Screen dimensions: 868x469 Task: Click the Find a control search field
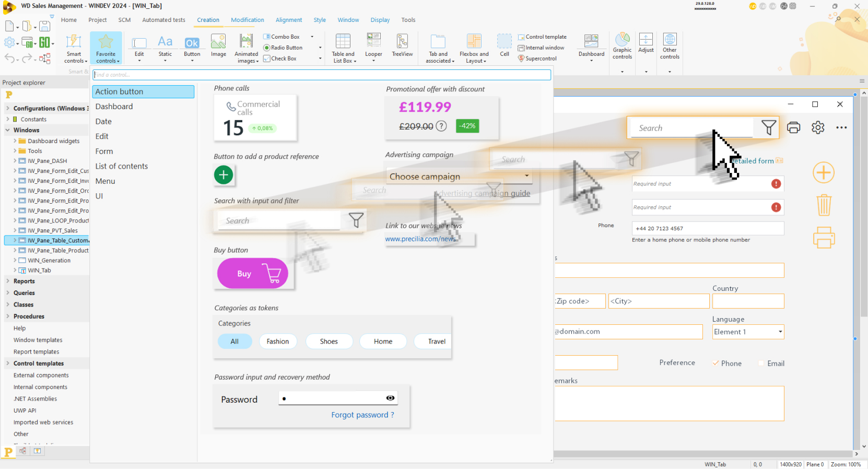point(322,75)
